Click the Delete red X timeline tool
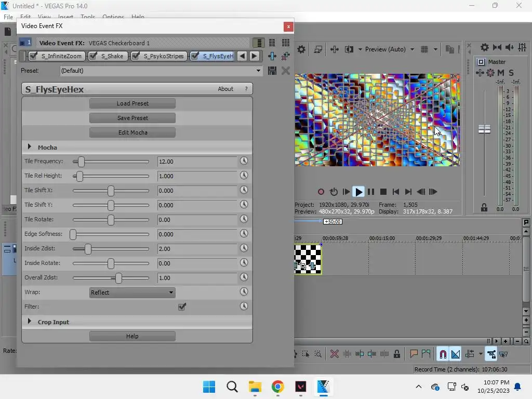532x399 pixels. (x=335, y=354)
